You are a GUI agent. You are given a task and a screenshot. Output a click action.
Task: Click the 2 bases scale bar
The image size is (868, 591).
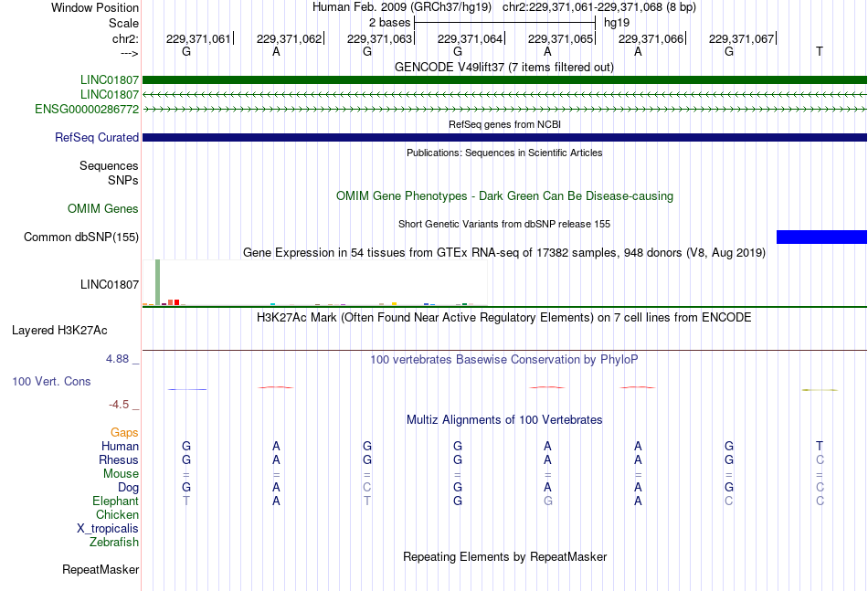pyautogui.click(x=504, y=23)
